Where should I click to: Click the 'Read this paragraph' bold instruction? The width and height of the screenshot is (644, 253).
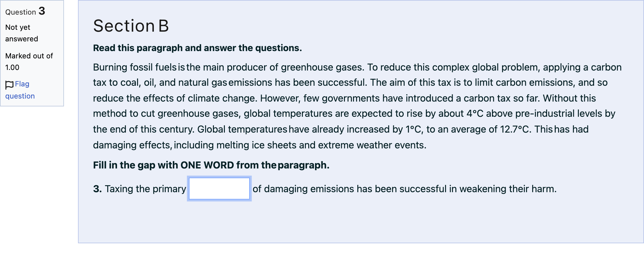click(197, 48)
